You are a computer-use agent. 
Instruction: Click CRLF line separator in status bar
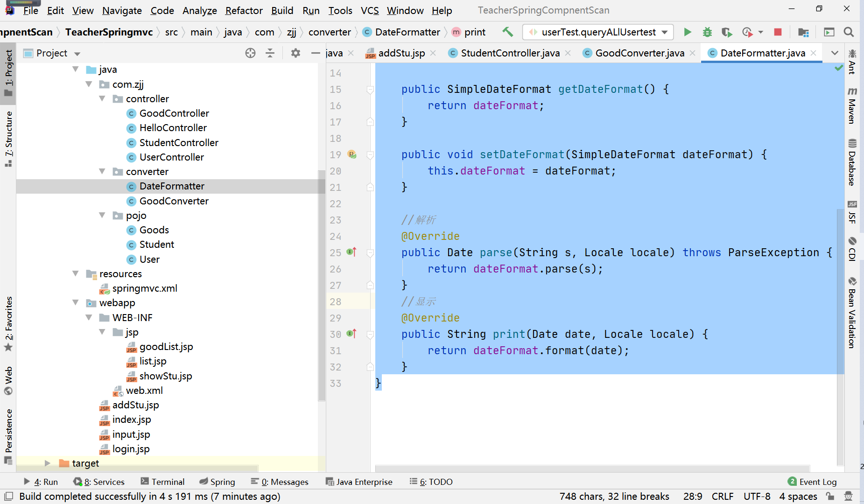(x=723, y=497)
